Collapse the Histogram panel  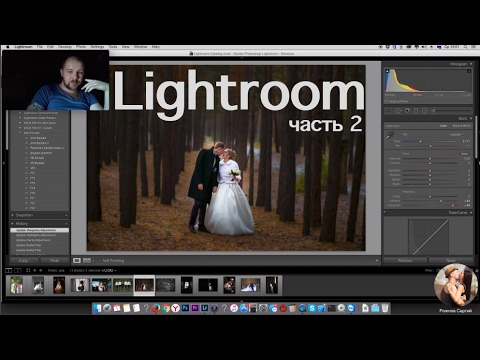click(x=471, y=64)
